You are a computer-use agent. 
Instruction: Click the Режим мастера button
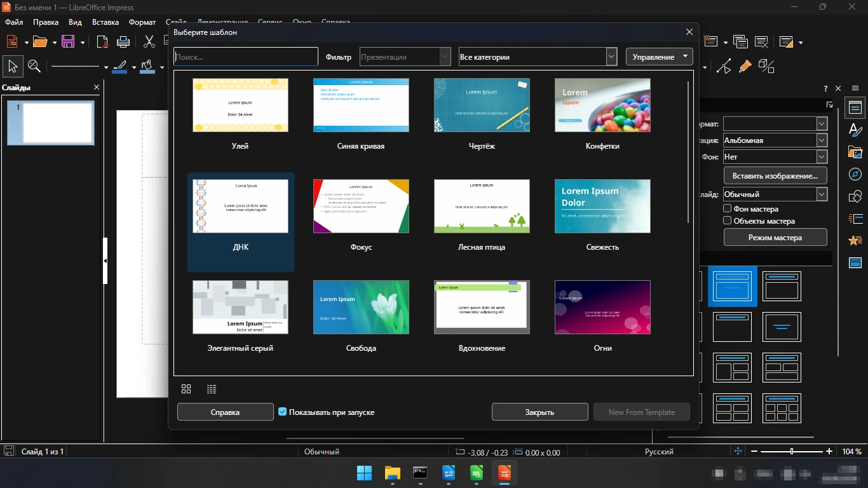point(775,238)
